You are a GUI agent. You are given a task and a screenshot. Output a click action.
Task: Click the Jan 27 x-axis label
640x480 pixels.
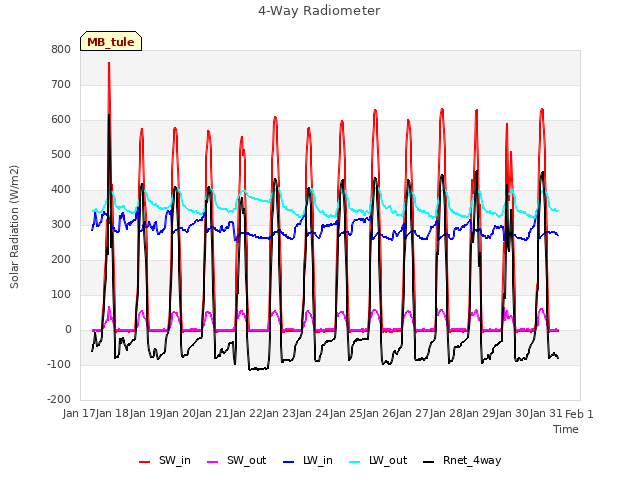click(x=412, y=414)
